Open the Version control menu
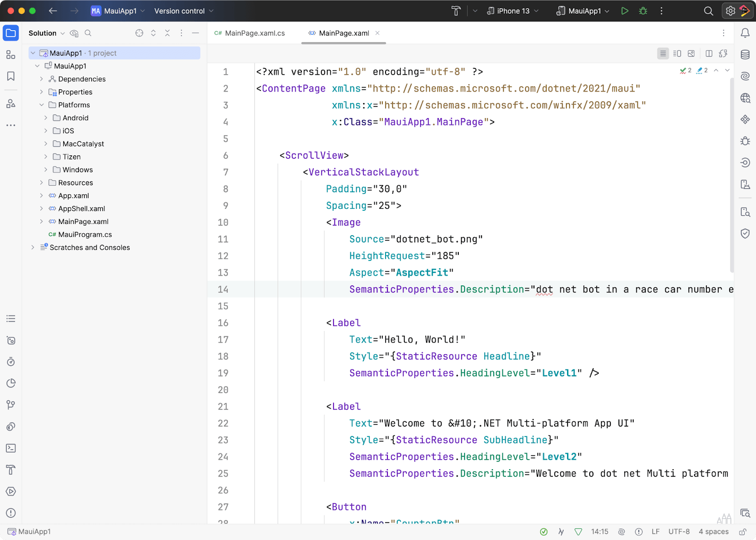 pos(184,11)
